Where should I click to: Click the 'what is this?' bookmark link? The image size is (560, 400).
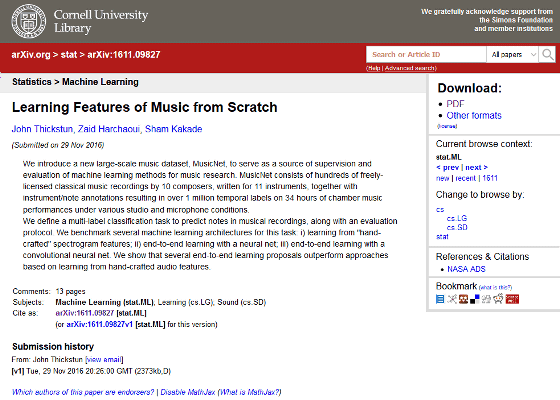coord(495,288)
